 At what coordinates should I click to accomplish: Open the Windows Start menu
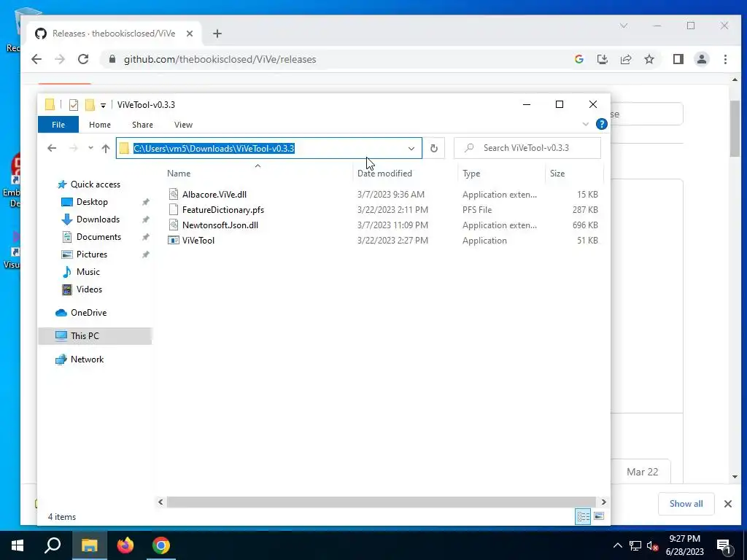pos(18,545)
